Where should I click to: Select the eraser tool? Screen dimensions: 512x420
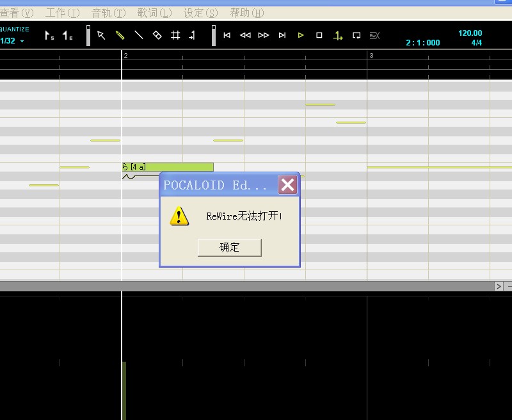157,35
